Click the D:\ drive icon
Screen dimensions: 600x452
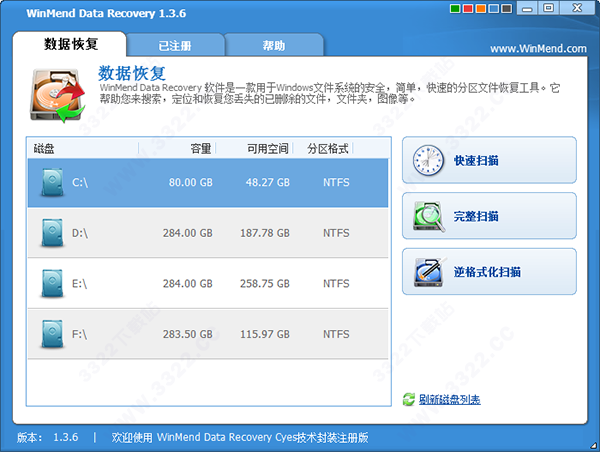(x=52, y=233)
